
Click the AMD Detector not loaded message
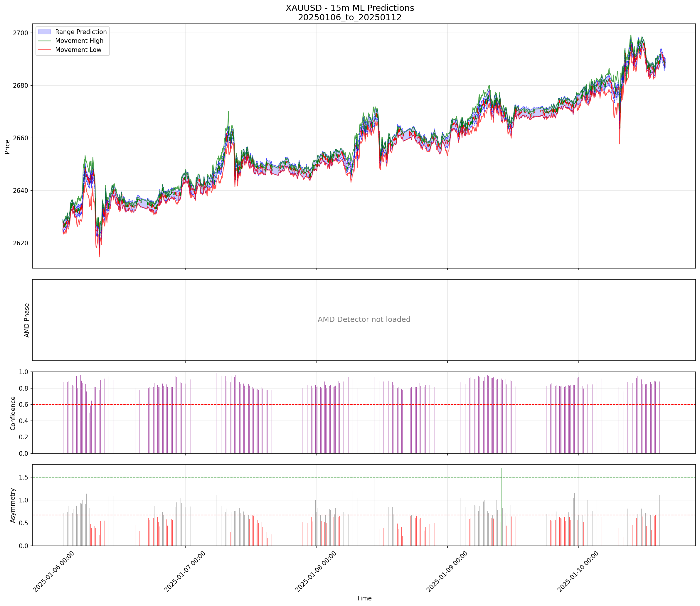click(x=364, y=320)
